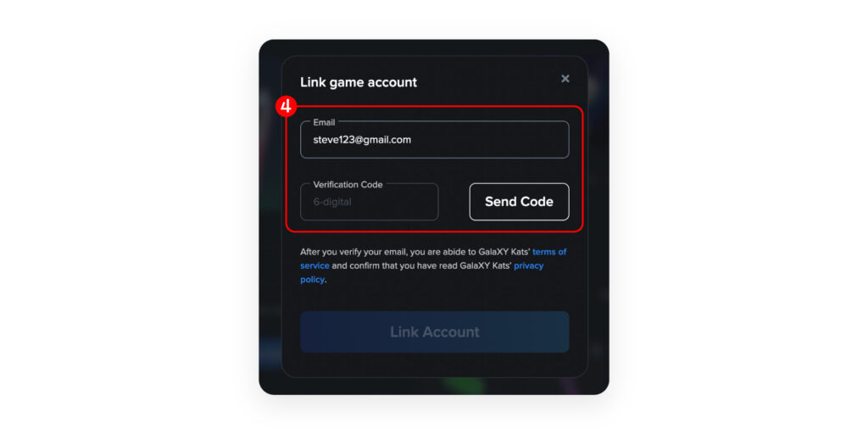Click the dimmed Link Account label
Viewport: 868px width, 434px height.
(435, 332)
